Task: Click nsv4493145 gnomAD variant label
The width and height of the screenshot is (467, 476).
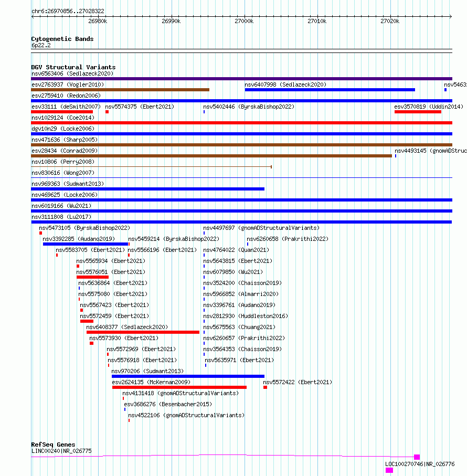Action: click(431, 151)
